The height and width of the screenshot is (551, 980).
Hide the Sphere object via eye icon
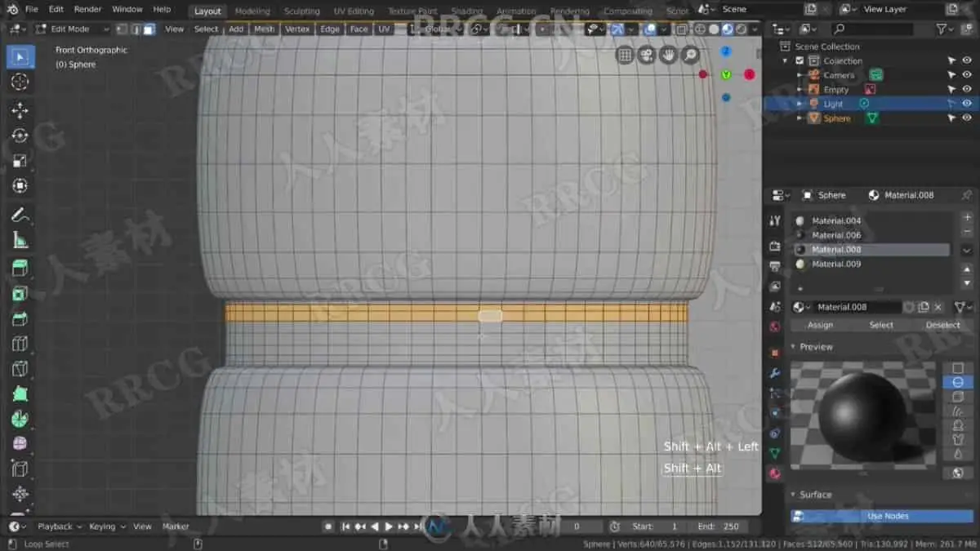[967, 118]
